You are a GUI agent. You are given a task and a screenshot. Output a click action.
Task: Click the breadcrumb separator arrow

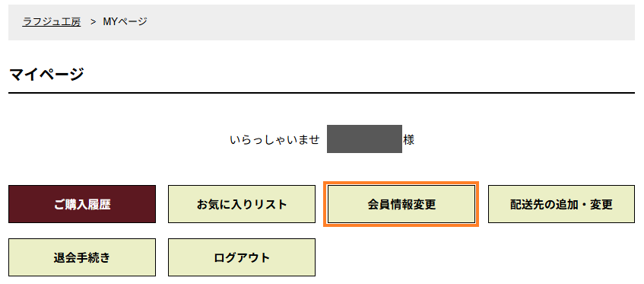93,22
